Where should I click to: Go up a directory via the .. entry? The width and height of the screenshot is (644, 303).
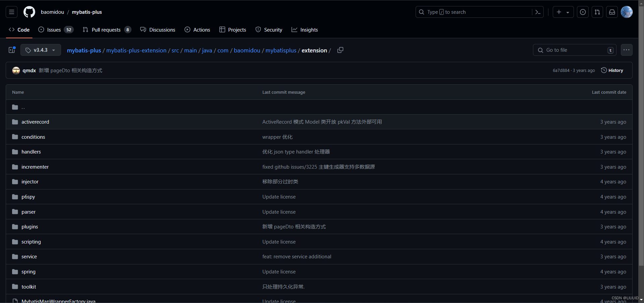[x=23, y=107]
